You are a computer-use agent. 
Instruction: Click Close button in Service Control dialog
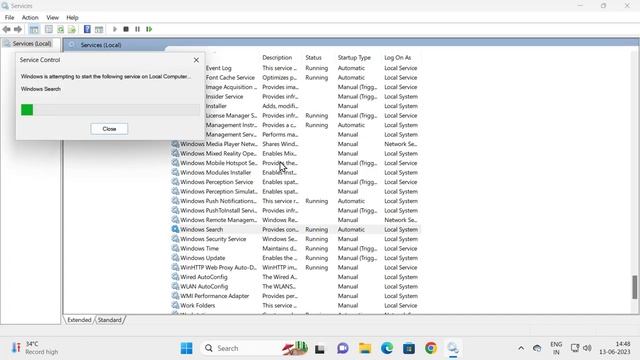pyautogui.click(x=109, y=129)
